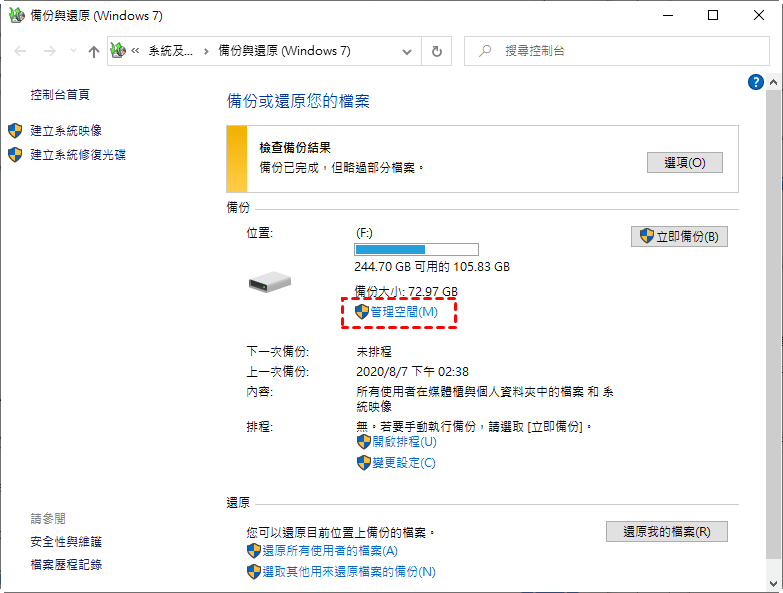Click the shield icon beside 建立系統映像
The width and height of the screenshot is (783, 593).
pos(15,131)
